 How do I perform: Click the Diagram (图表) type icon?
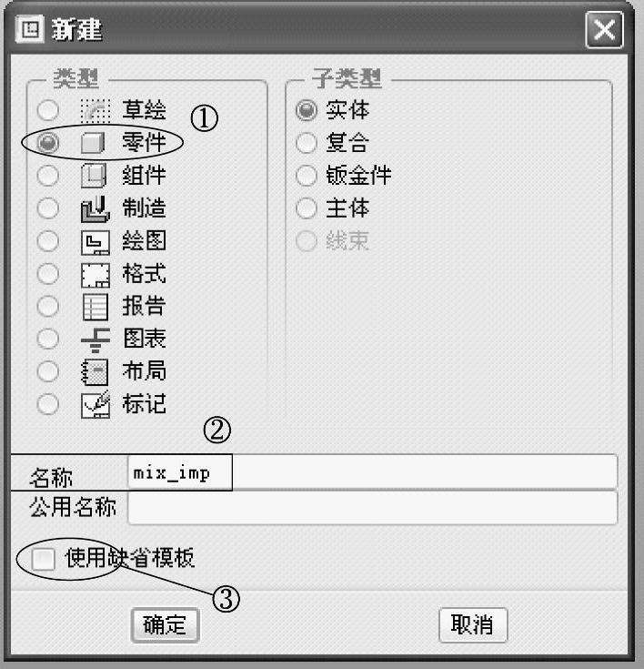(x=96, y=340)
